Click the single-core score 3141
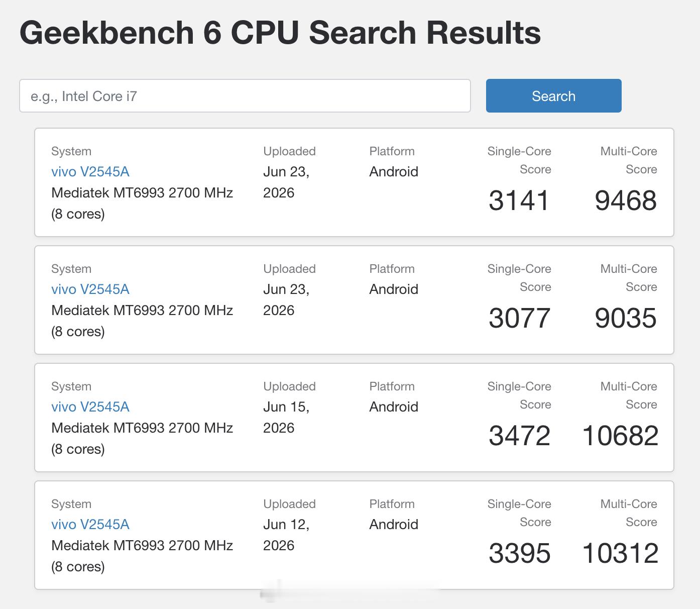This screenshot has width=700, height=609. [519, 200]
